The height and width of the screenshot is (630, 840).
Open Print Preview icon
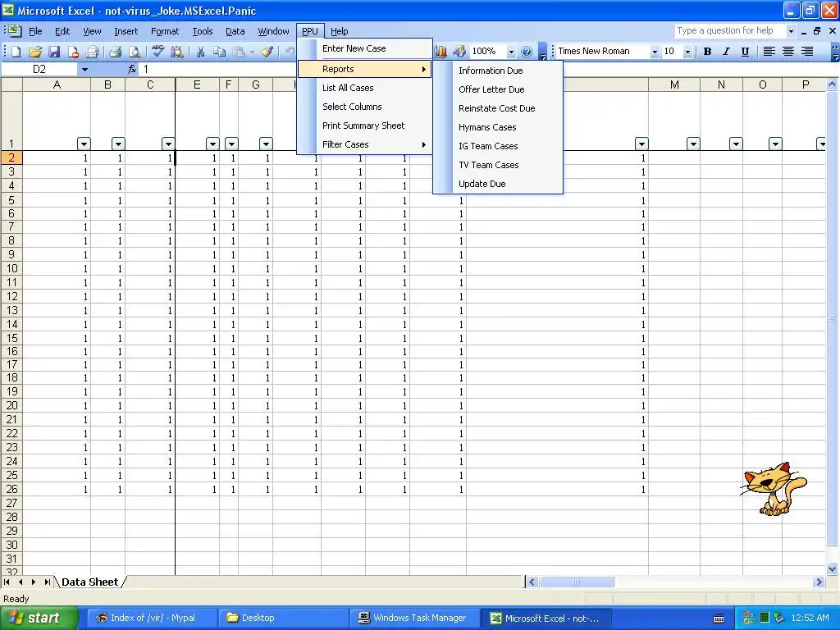point(134,52)
